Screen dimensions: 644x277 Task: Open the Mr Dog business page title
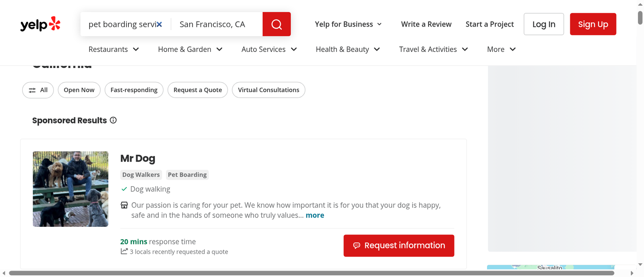point(138,158)
